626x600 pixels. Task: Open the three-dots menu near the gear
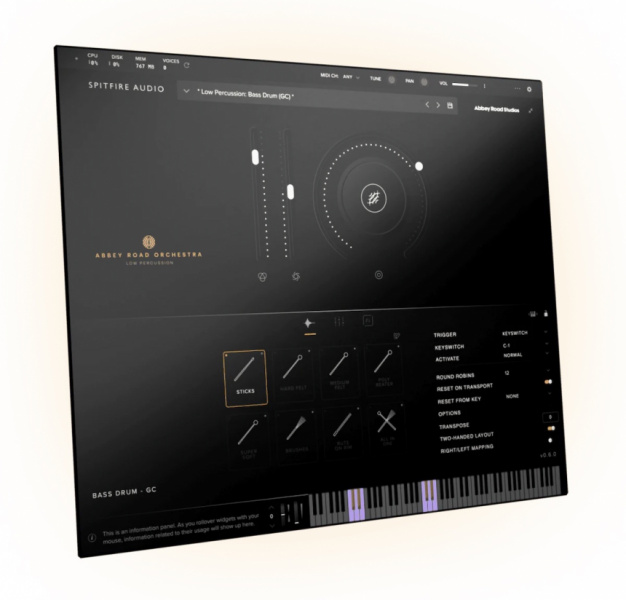(517, 88)
